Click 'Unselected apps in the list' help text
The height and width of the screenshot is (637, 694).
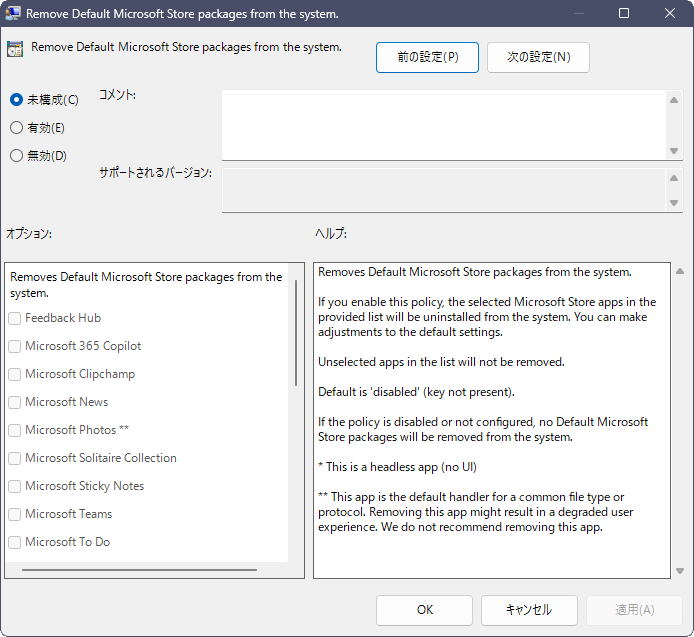tap(441, 362)
